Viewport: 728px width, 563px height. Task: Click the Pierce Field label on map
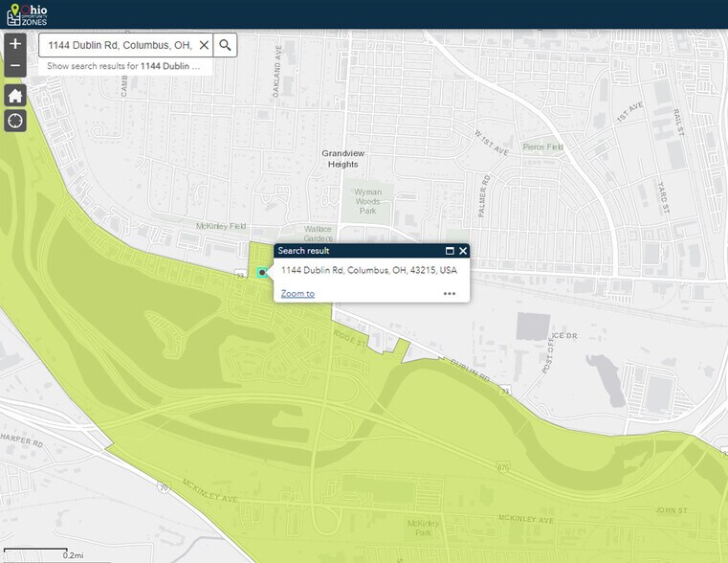(542, 147)
